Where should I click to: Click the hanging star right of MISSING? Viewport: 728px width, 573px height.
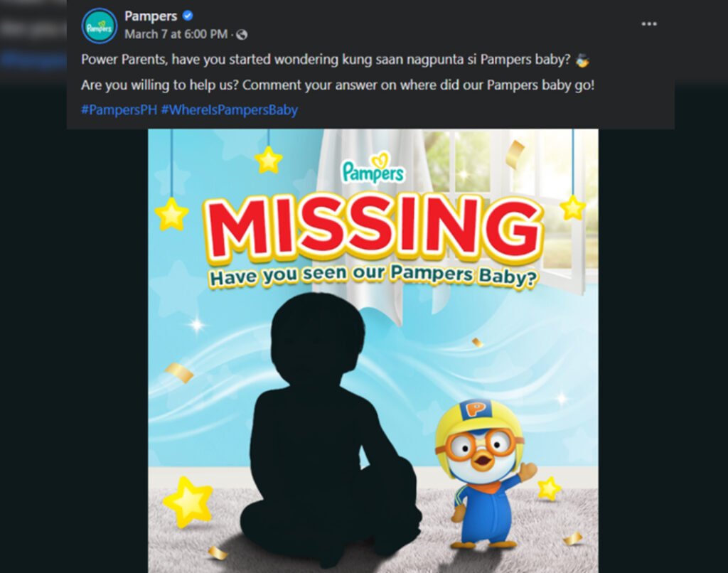point(572,208)
